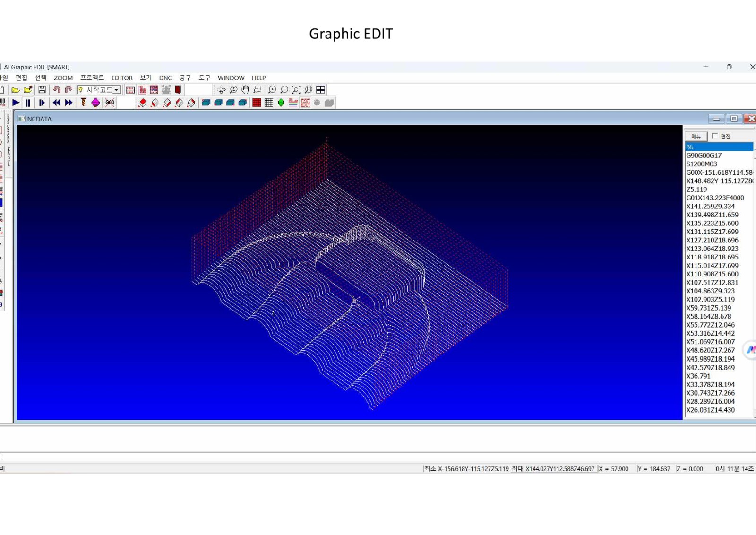The image size is (756, 535).
Task: Select the green solid view icon
Action: (281, 103)
